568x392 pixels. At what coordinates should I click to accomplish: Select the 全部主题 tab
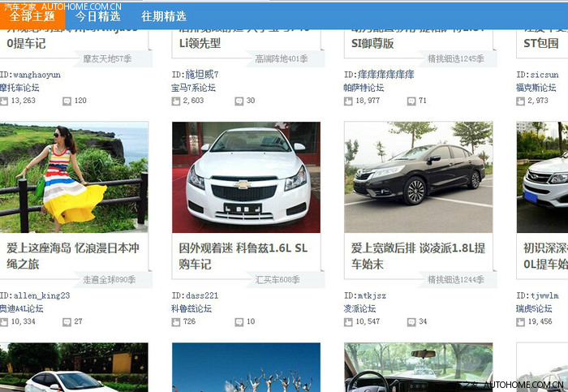coord(32,15)
